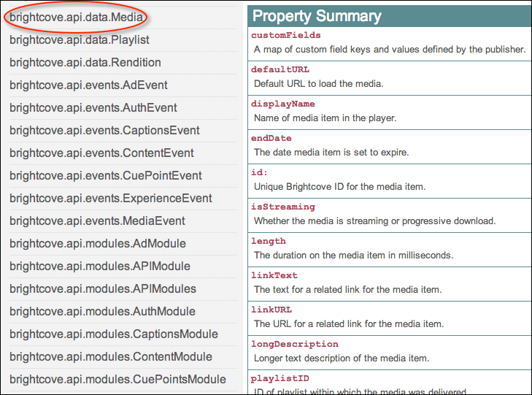The width and height of the screenshot is (532, 395).
Task: Choose brightcove.api.modules.AdModule class
Action: (98, 244)
